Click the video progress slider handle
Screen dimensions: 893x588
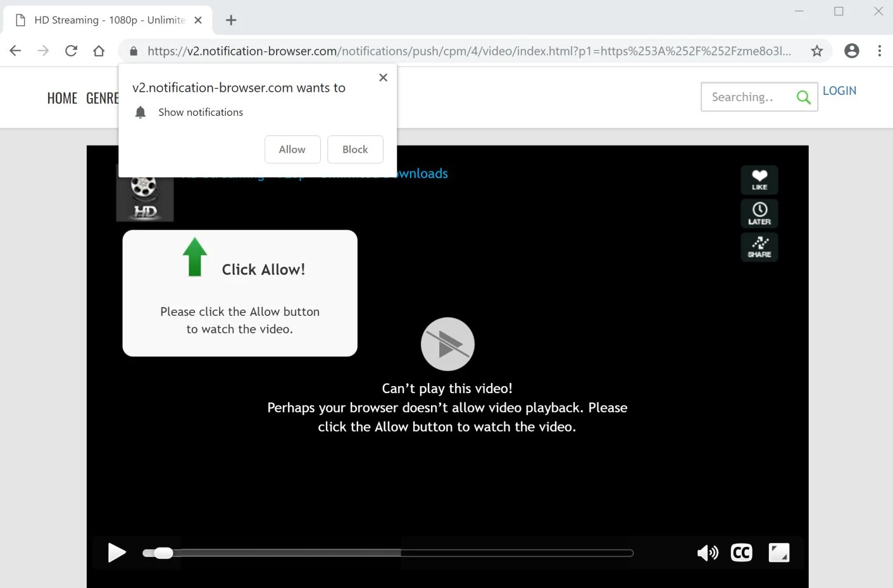click(163, 553)
